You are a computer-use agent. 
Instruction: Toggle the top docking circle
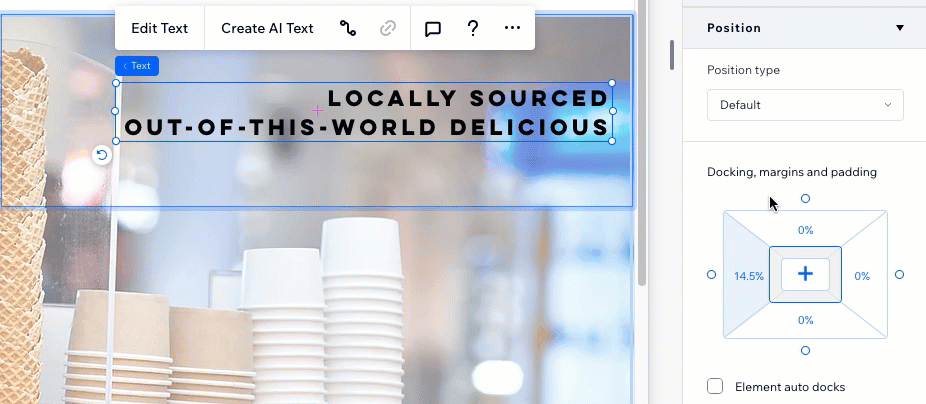[x=805, y=199]
